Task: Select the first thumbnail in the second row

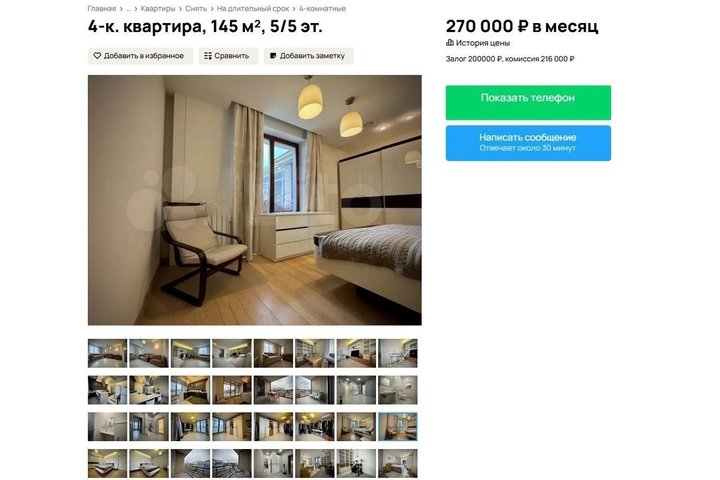Action: [107, 390]
